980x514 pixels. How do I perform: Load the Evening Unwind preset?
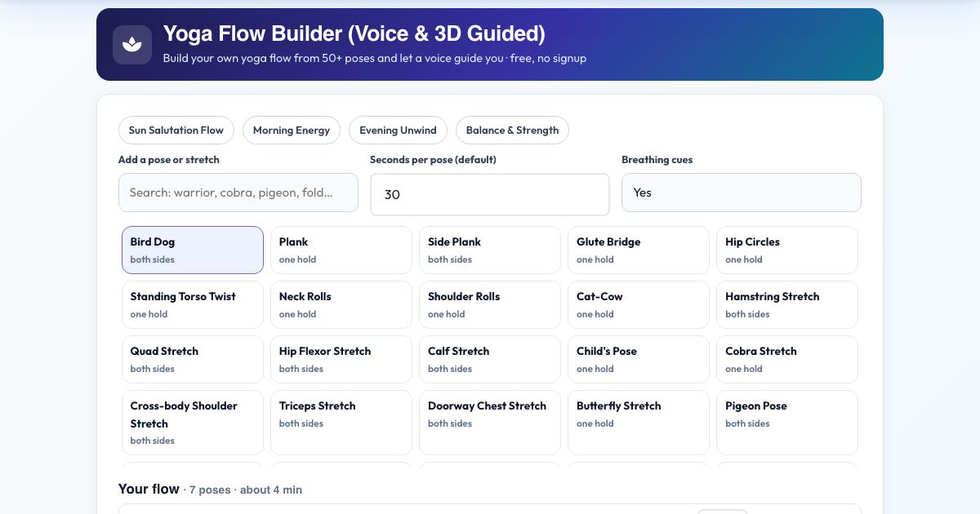click(x=398, y=130)
